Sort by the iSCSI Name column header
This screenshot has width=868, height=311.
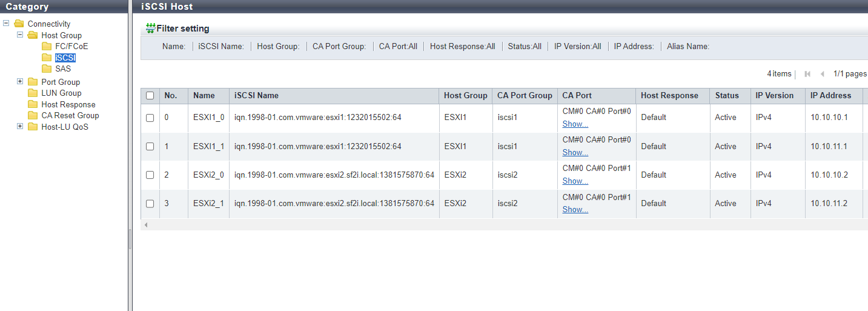(x=256, y=96)
